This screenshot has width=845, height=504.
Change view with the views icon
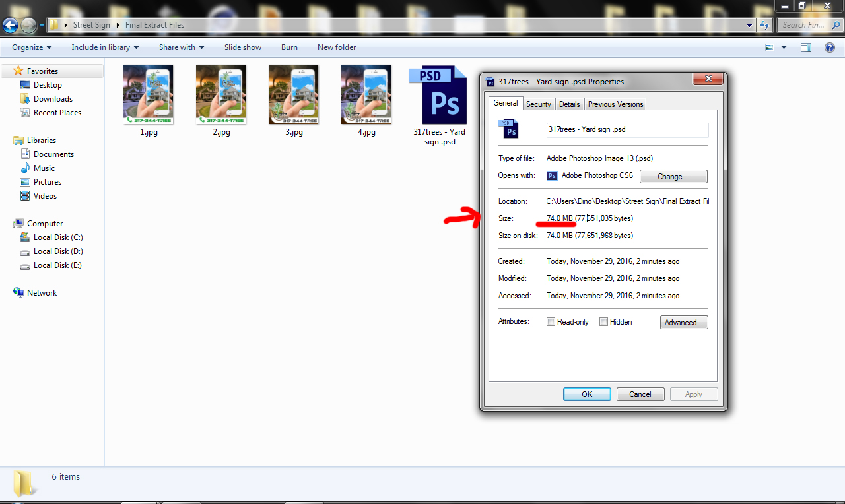point(769,47)
